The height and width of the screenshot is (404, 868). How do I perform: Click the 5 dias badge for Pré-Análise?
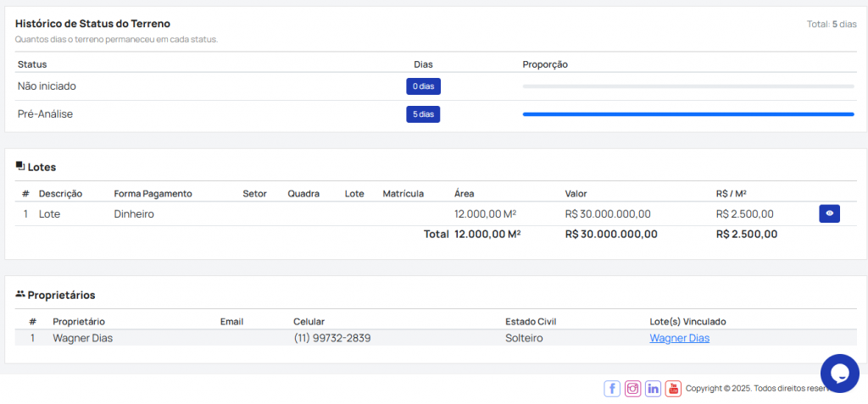pyautogui.click(x=423, y=114)
